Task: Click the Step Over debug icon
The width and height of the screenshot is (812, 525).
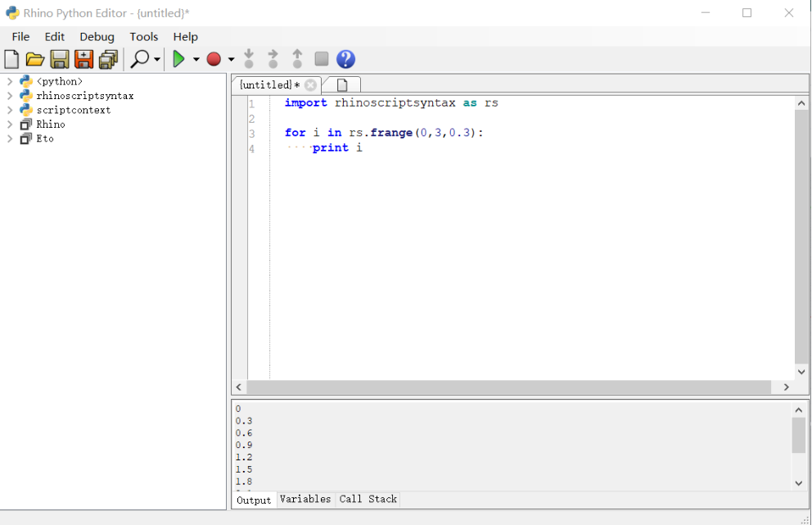Action: click(273, 59)
